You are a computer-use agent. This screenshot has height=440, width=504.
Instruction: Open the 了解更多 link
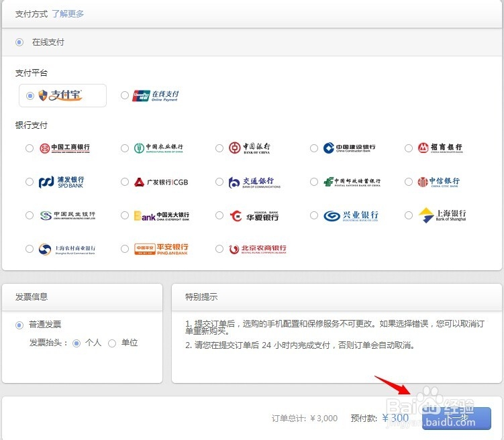click(x=68, y=14)
